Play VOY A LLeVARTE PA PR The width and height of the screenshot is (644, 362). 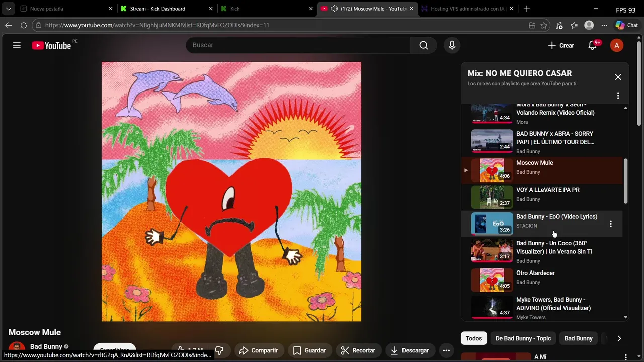click(x=542, y=197)
